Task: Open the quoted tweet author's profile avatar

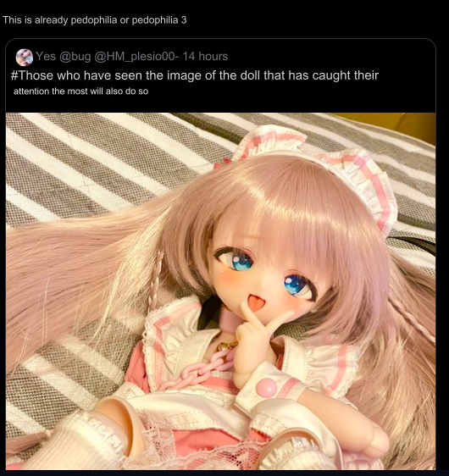Action: [x=25, y=57]
